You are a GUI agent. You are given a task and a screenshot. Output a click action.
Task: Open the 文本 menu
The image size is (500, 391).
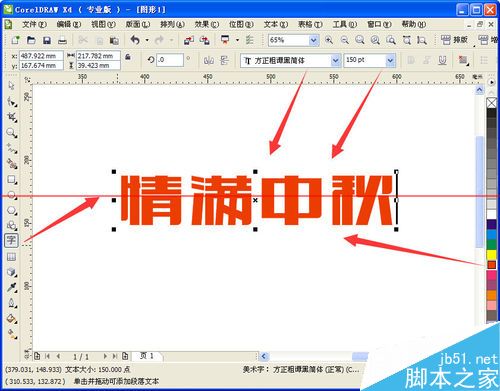[x=275, y=24]
